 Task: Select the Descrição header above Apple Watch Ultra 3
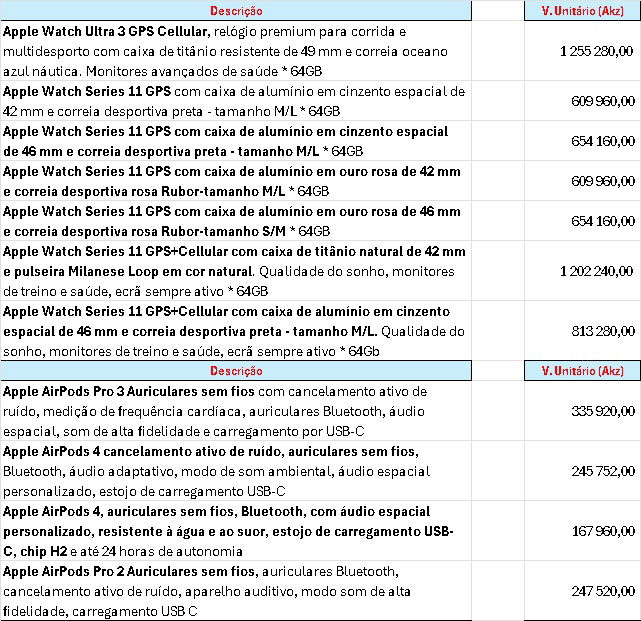click(236, 11)
